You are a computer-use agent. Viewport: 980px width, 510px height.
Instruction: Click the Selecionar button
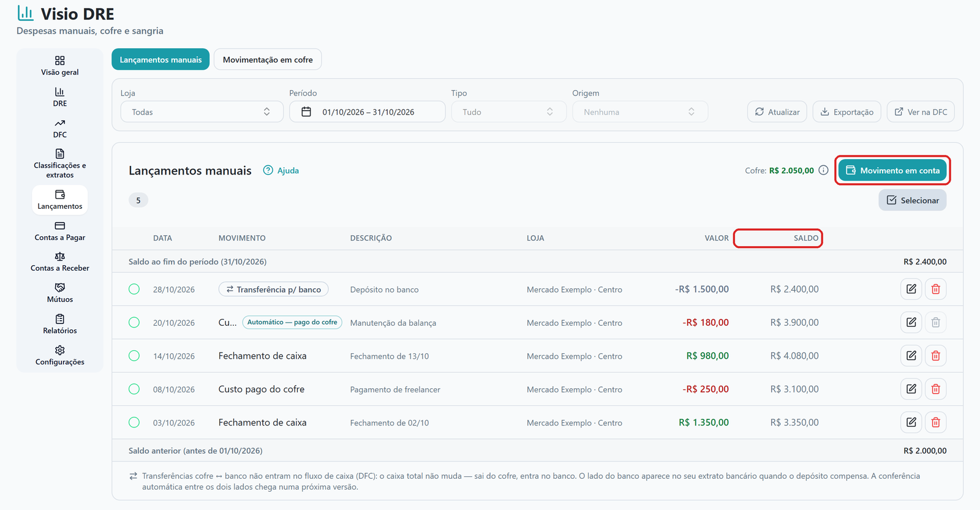pos(913,200)
